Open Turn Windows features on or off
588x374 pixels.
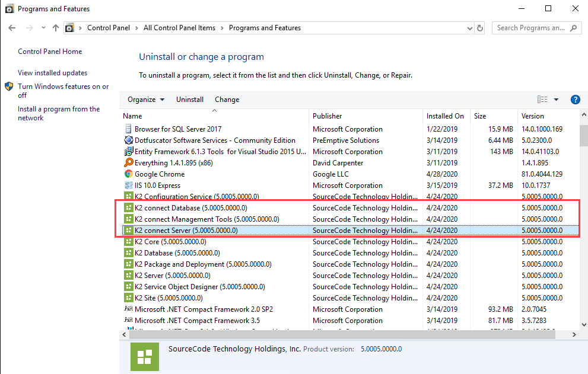pos(63,91)
